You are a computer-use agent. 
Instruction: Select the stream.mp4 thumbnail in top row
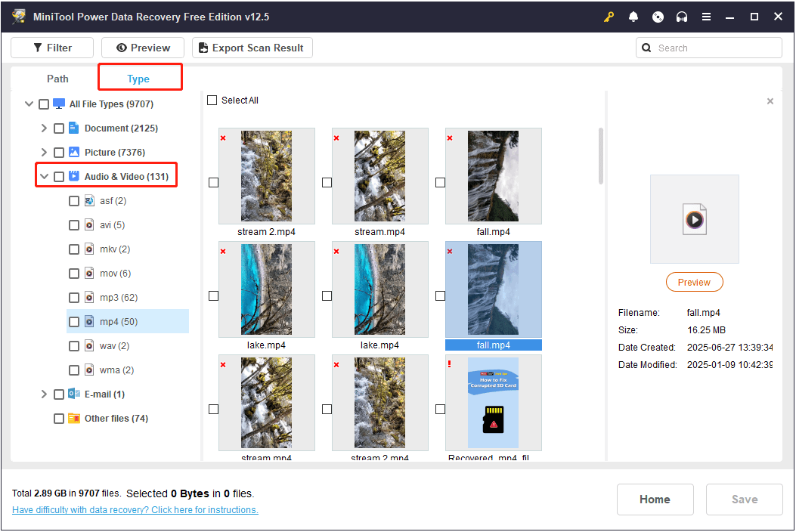pyautogui.click(x=379, y=176)
